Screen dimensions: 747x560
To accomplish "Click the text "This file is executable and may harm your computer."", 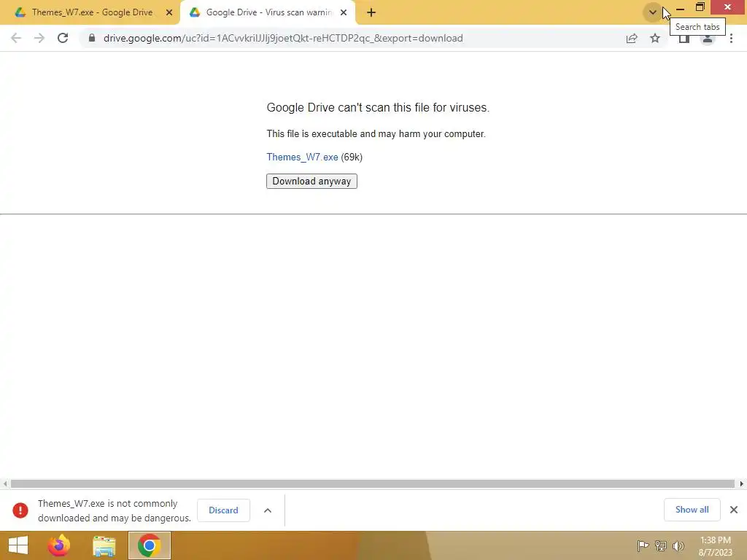I will click(x=376, y=134).
